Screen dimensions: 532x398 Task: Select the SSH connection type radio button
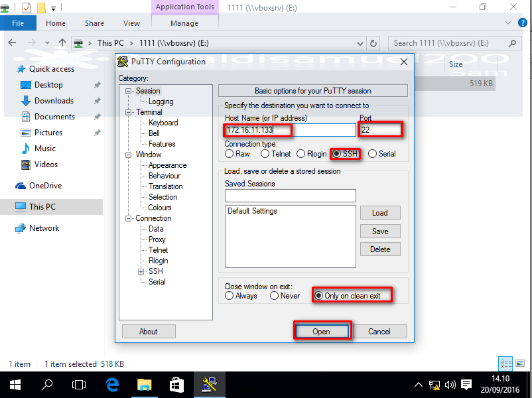(336, 154)
